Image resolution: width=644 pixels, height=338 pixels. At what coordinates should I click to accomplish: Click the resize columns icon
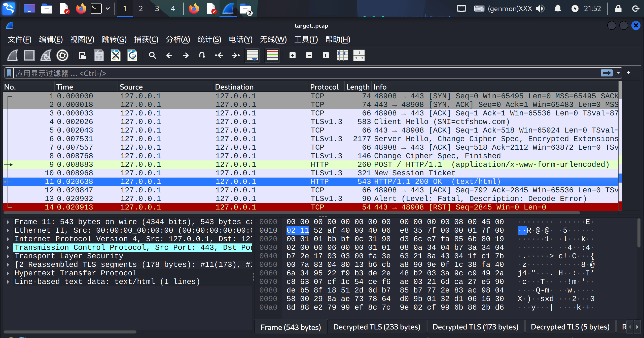342,55
